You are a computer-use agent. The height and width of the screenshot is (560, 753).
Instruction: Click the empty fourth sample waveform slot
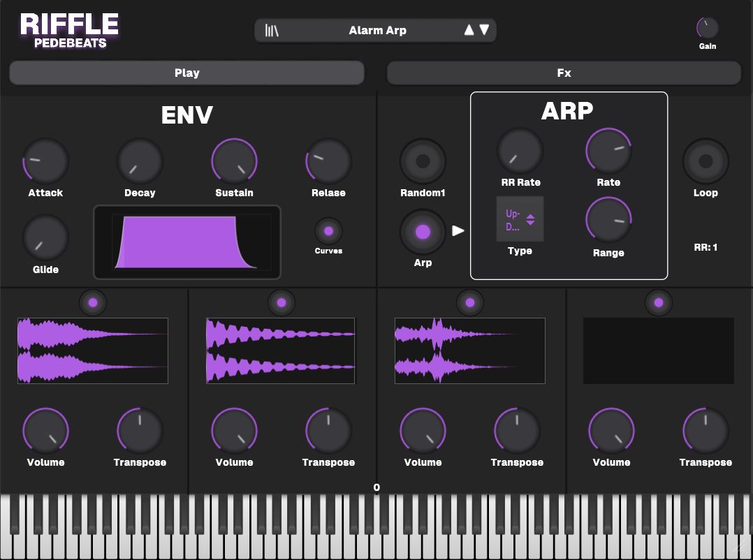coord(658,351)
